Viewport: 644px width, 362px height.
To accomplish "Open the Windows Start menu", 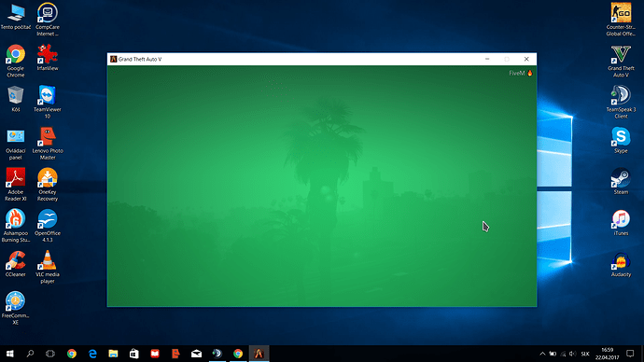I will coord(10,354).
